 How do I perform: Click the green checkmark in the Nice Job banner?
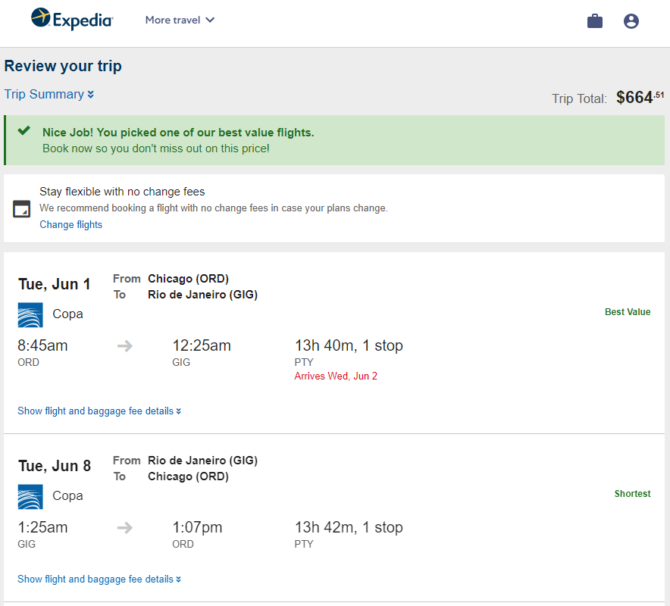(x=24, y=130)
